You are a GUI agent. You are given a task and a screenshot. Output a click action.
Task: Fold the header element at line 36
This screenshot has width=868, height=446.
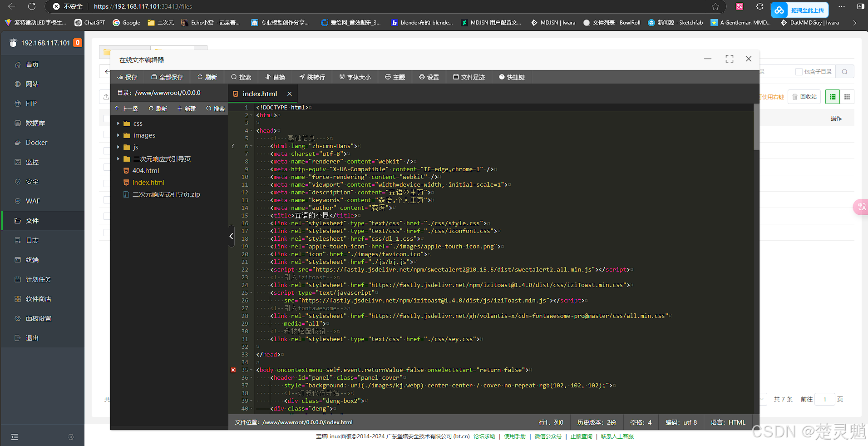click(x=252, y=378)
